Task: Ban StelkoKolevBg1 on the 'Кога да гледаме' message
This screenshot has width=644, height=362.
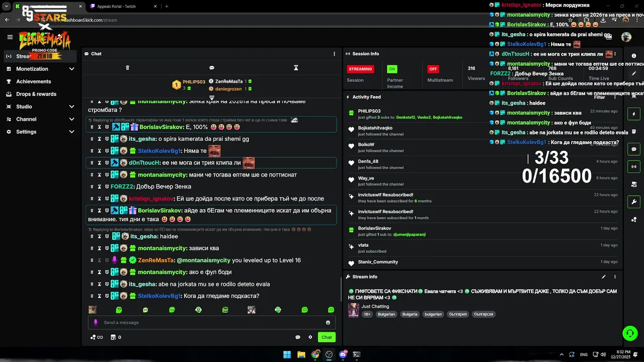Action: [107, 296]
